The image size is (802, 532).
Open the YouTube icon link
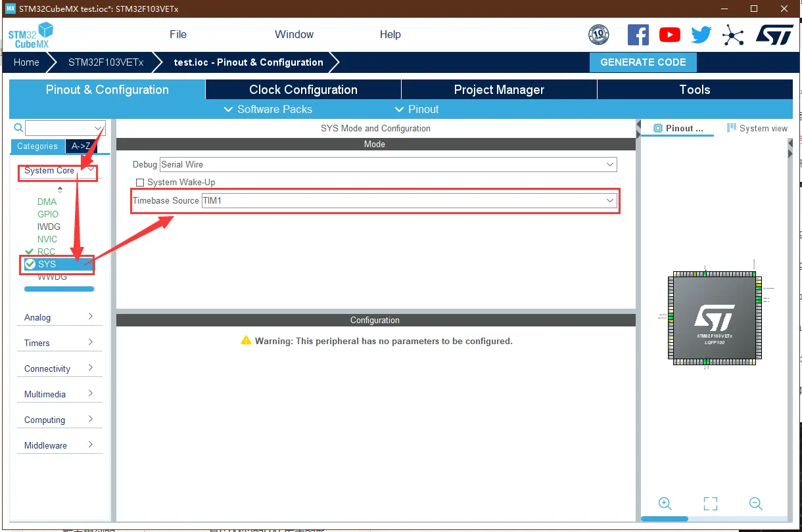(x=670, y=35)
